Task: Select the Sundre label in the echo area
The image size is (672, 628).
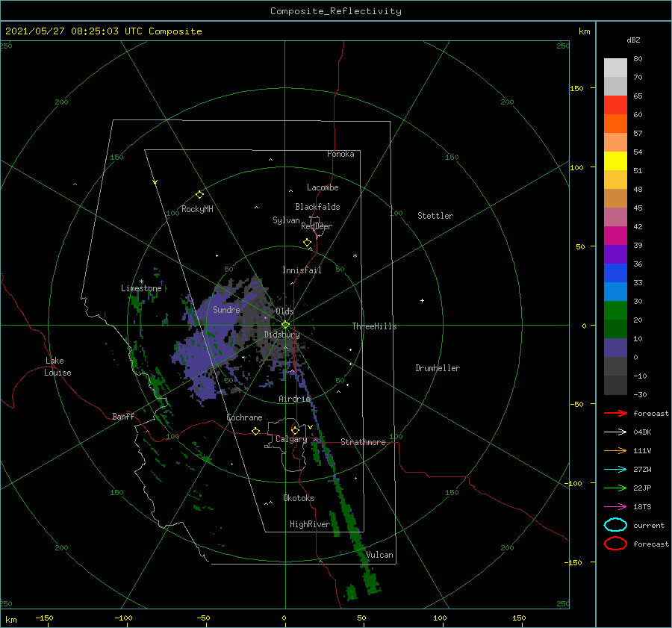Action: pyautogui.click(x=226, y=310)
